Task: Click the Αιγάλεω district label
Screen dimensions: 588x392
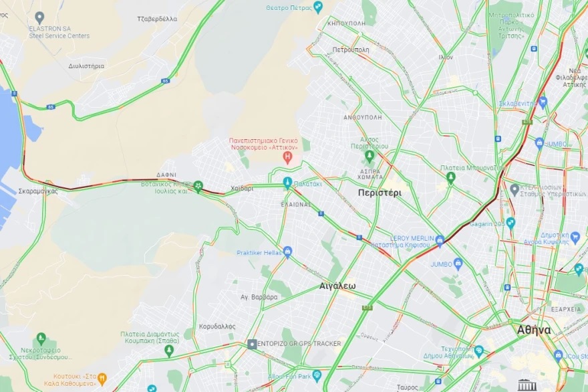Action: [337, 286]
